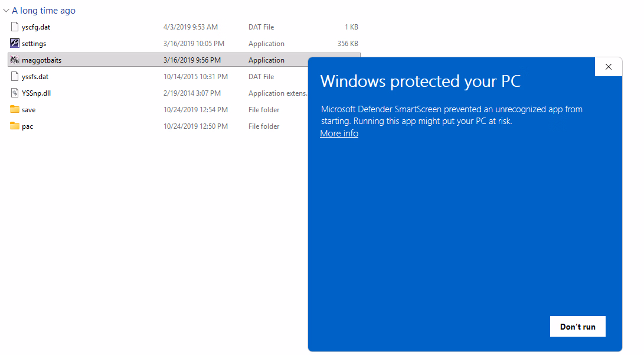The width and height of the screenshot is (644, 355).
Task: Click the File folder type of pac
Action: click(264, 126)
